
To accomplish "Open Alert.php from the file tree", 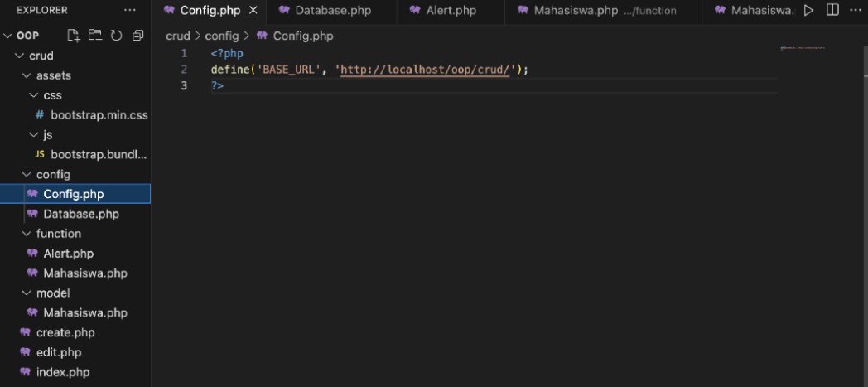I will click(x=75, y=254).
